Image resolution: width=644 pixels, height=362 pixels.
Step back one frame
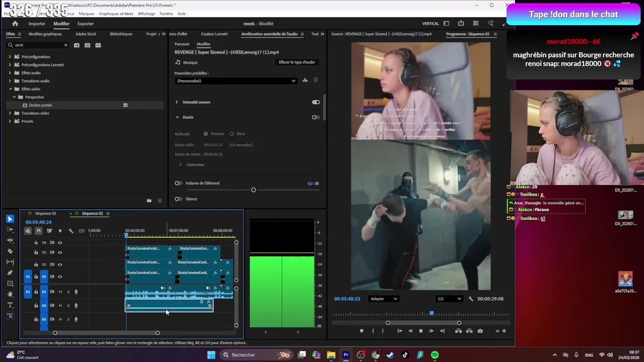coord(410,331)
